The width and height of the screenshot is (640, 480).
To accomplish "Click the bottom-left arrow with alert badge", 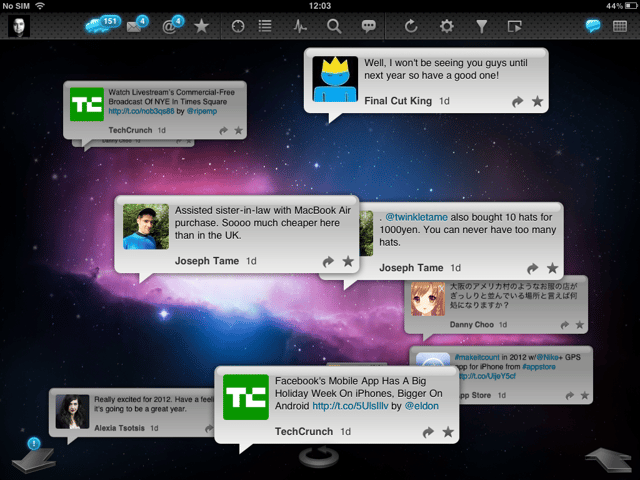I will pyautogui.click(x=33, y=457).
